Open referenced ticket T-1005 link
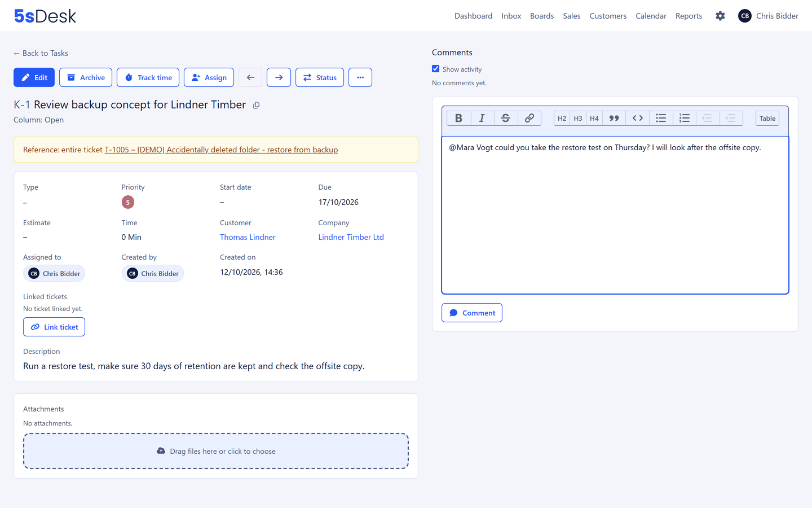This screenshot has width=812, height=508. click(221, 150)
